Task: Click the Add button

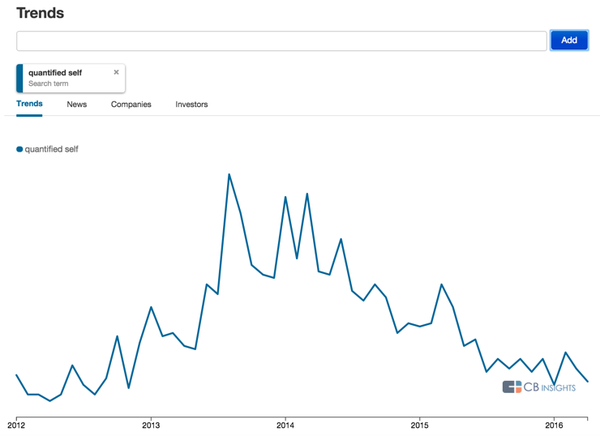Action: [x=569, y=40]
